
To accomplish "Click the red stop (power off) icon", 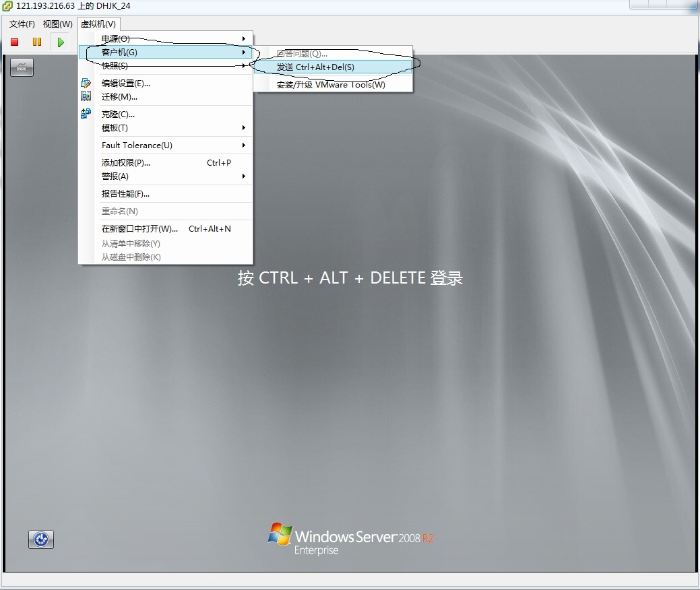I will [15, 42].
